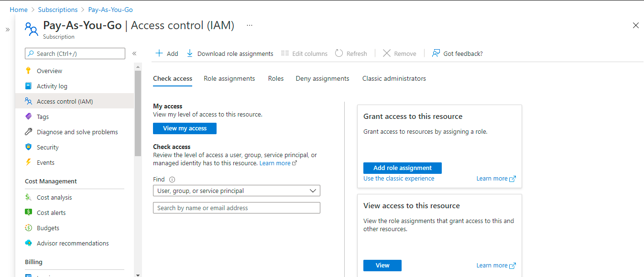Switch to Classic administrators tab
Screen dimensions: 644x277
click(x=394, y=78)
